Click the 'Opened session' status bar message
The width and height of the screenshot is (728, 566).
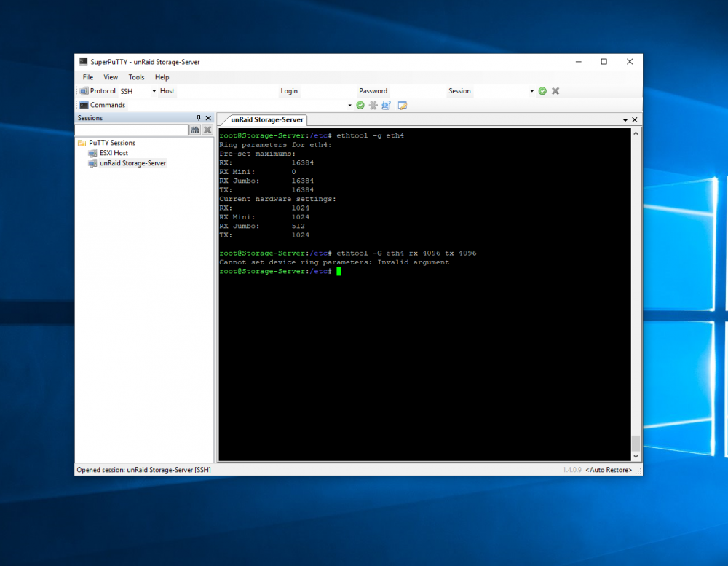[143, 470]
